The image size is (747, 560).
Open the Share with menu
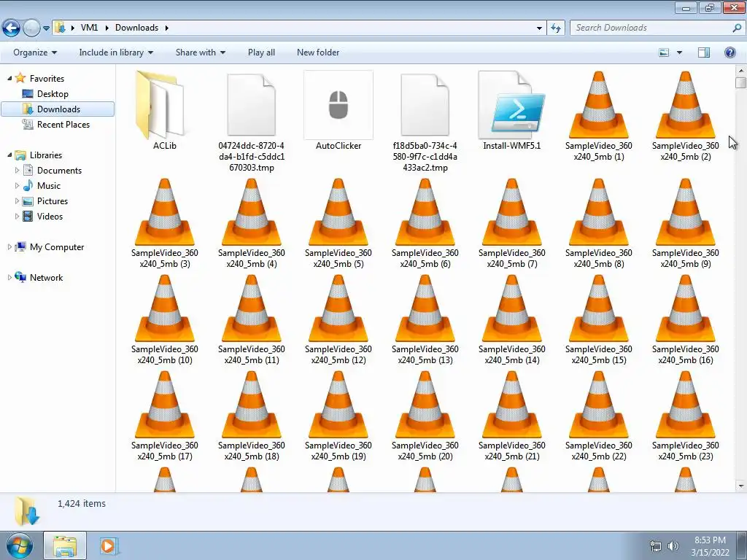200,52
